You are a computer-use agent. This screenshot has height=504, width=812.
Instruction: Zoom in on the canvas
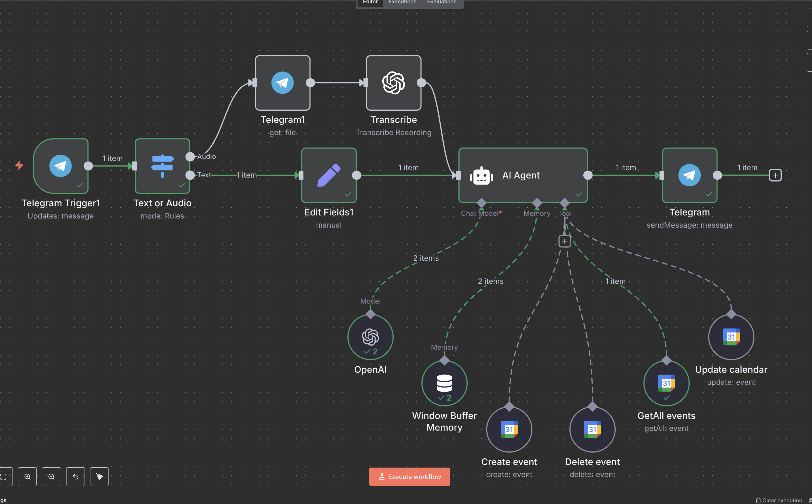pos(27,476)
